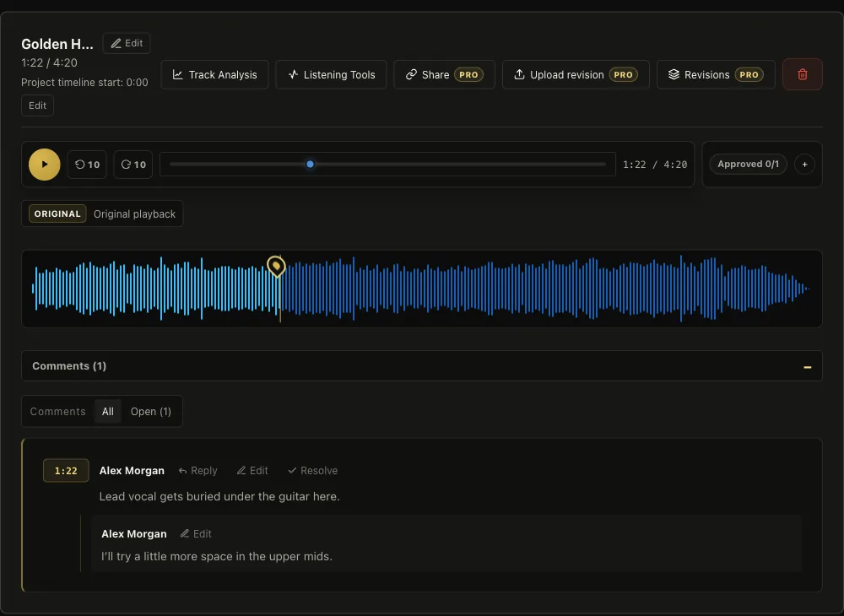Jump to 1:22 comment timestamp

pyautogui.click(x=66, y=471)
